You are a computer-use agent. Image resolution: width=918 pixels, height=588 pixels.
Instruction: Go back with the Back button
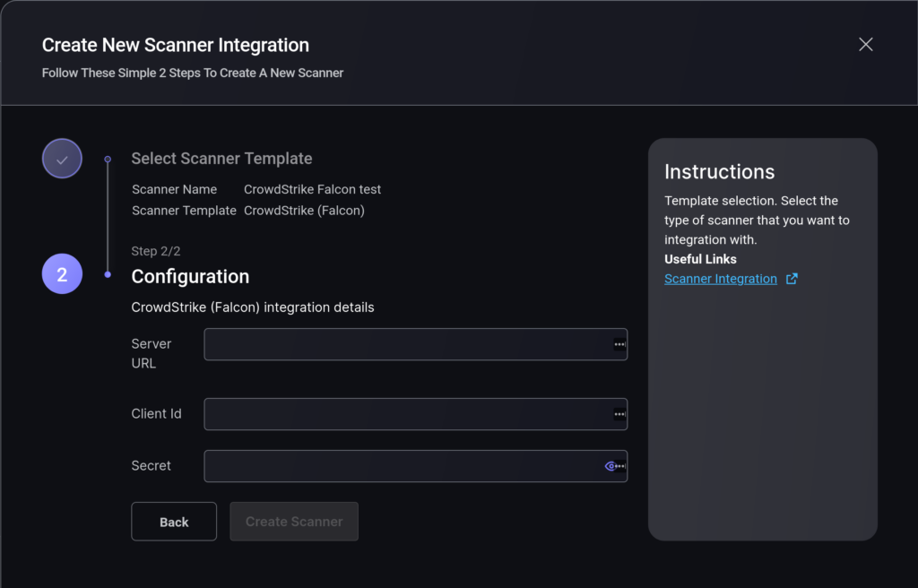pos(174,522)
